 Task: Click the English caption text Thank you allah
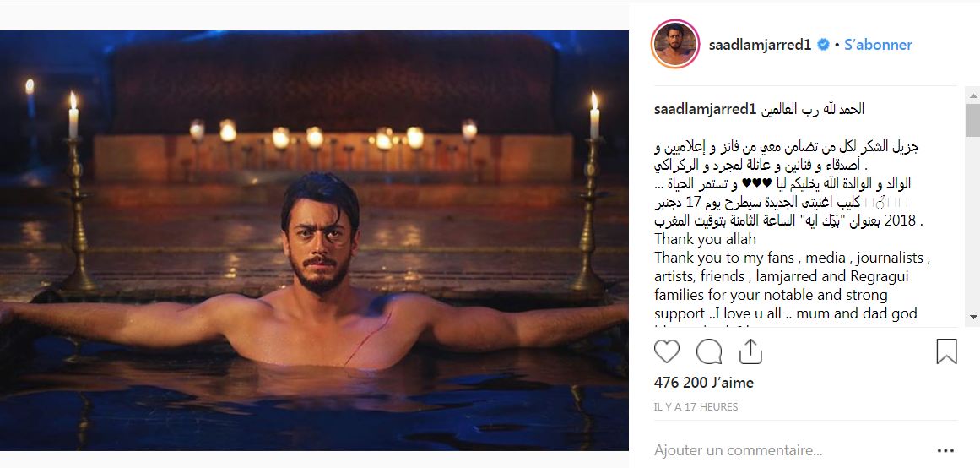pyautogui.click(x=705, y=239)
